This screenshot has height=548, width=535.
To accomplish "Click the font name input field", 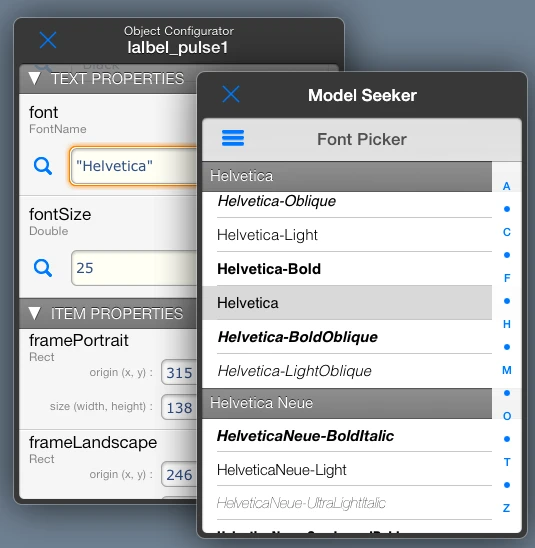I will [x=133, y=166].
